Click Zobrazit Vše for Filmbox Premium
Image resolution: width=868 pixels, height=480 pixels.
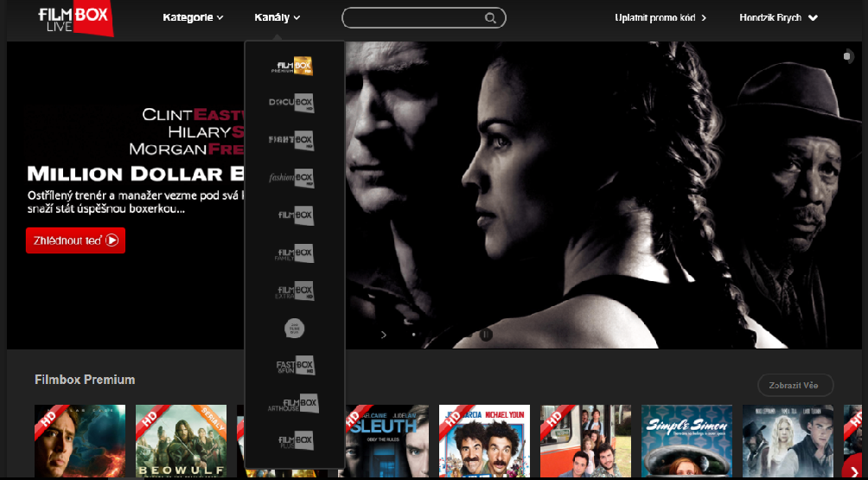pyautogui.click(x=795, y=386)
